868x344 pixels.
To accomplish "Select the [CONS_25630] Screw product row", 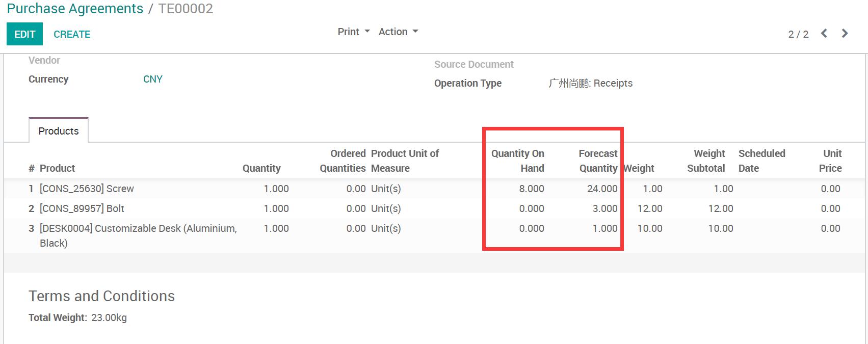I will 435,189.
